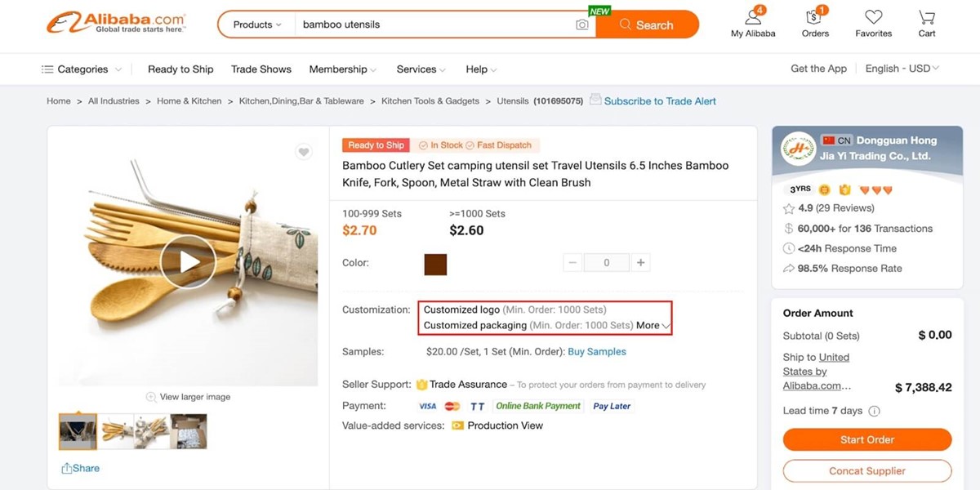Screen dimensions: 980x490
Task: Add product to favorites heart on image
Action: click(304, 152)
